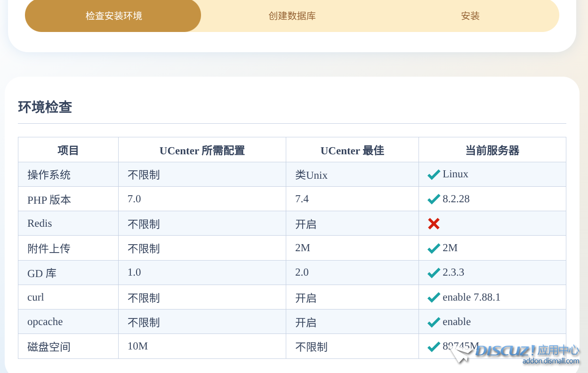The image size is (588, 373).
Task: Click the 2M best value for 附件上传
Action: (x=303, y=247)
